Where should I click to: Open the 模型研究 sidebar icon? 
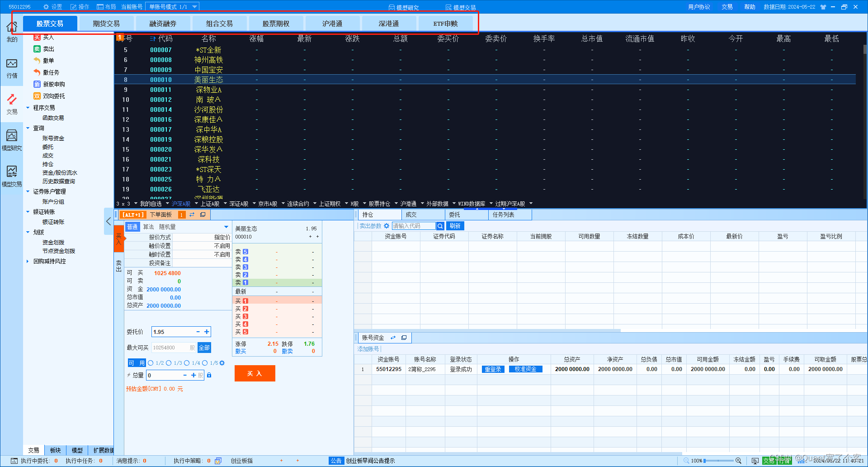click(x=12, y=140)
